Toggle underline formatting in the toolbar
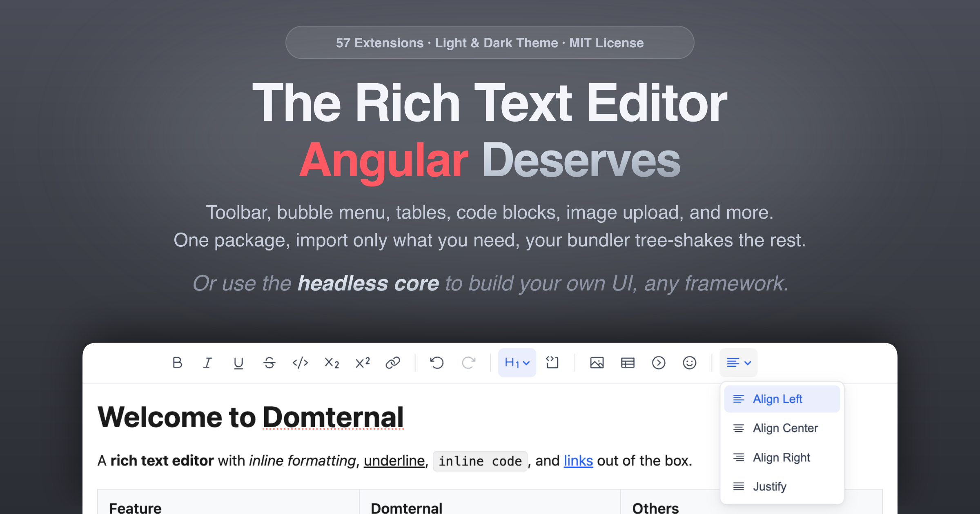Viewport: 980px width, 514px height. [238, 363]
